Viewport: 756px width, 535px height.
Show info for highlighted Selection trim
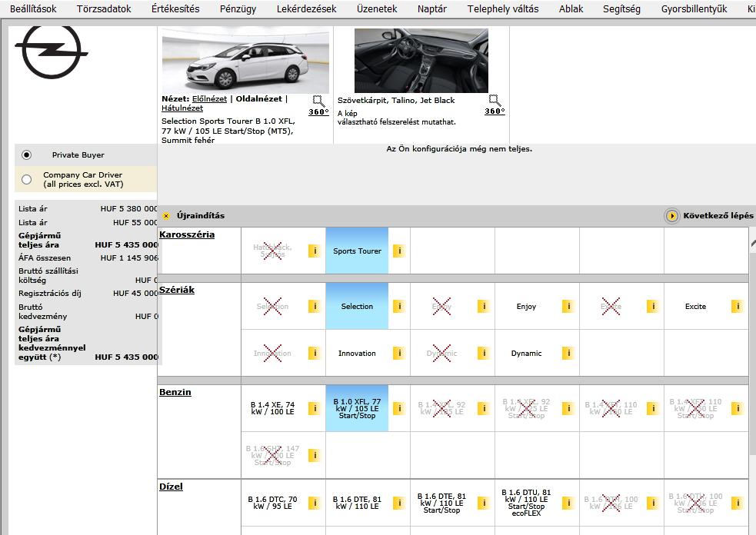[x=398, y=306]
